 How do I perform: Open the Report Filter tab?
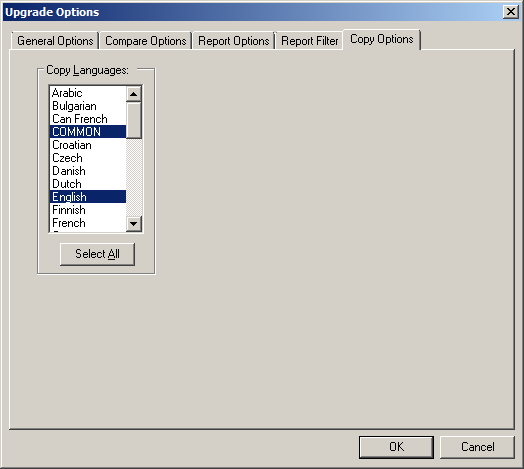tap(309, 41)
